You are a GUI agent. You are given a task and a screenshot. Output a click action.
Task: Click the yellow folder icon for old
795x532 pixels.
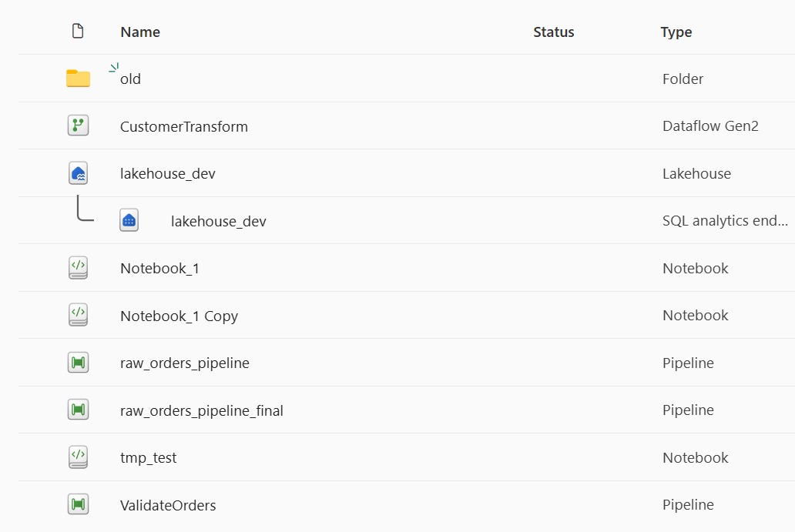(78, 79)
